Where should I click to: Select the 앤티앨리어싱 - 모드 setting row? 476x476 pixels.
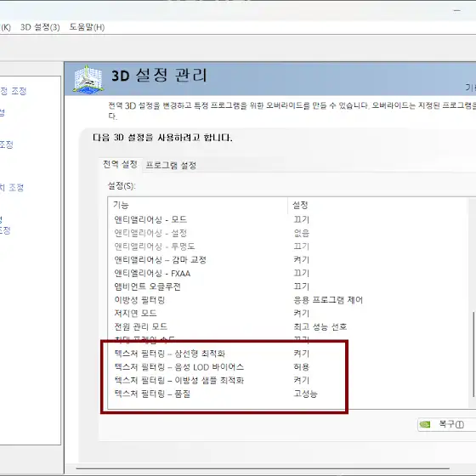(x=287, y=219)
